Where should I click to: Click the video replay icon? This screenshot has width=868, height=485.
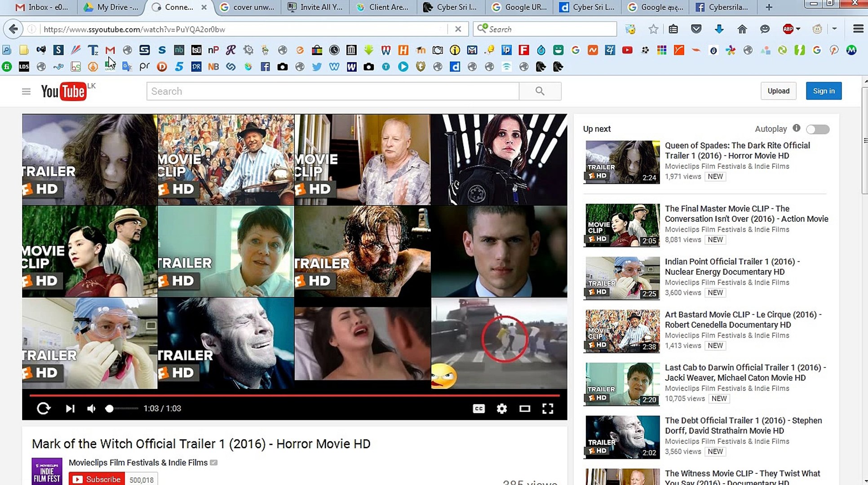tap(44, 408)
